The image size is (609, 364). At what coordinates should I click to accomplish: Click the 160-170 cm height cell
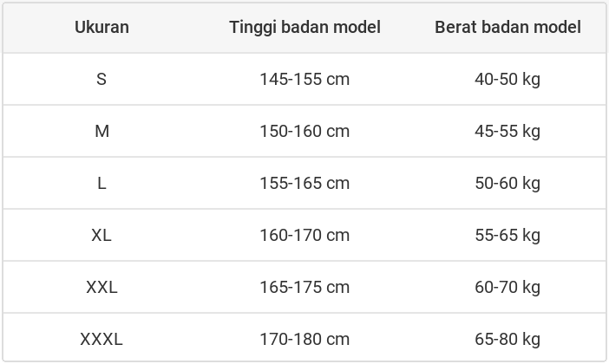click(x=304, y=235)
